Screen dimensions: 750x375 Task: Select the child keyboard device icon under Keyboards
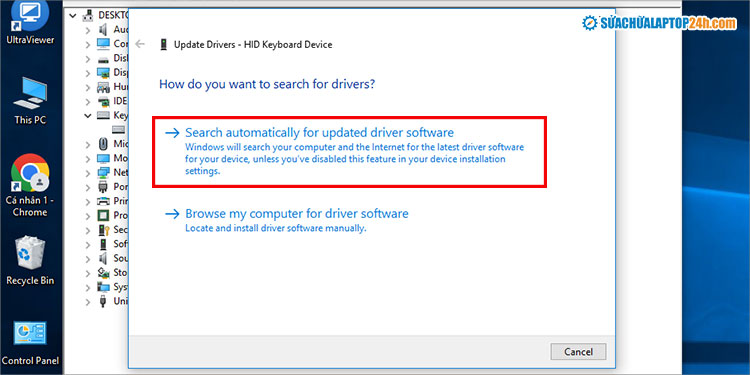point(118,130)
